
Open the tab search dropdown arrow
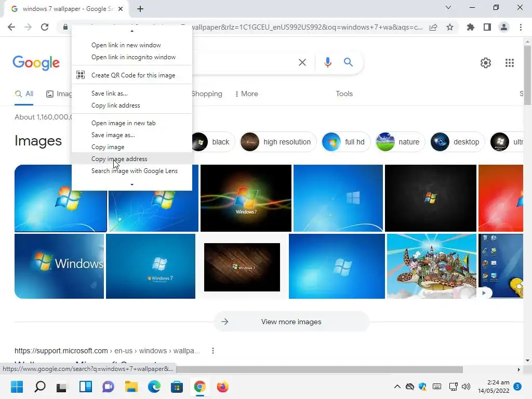tap(448, 7)
